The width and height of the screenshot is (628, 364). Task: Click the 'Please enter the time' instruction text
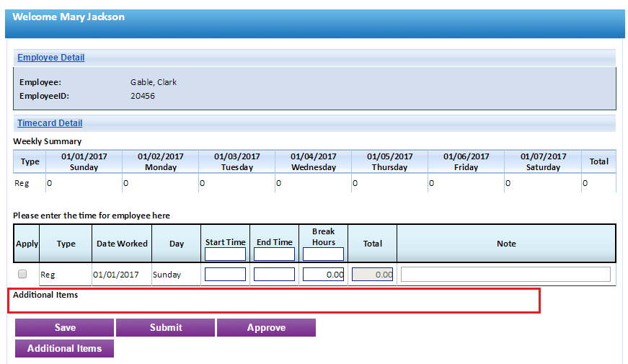(92, 216)
